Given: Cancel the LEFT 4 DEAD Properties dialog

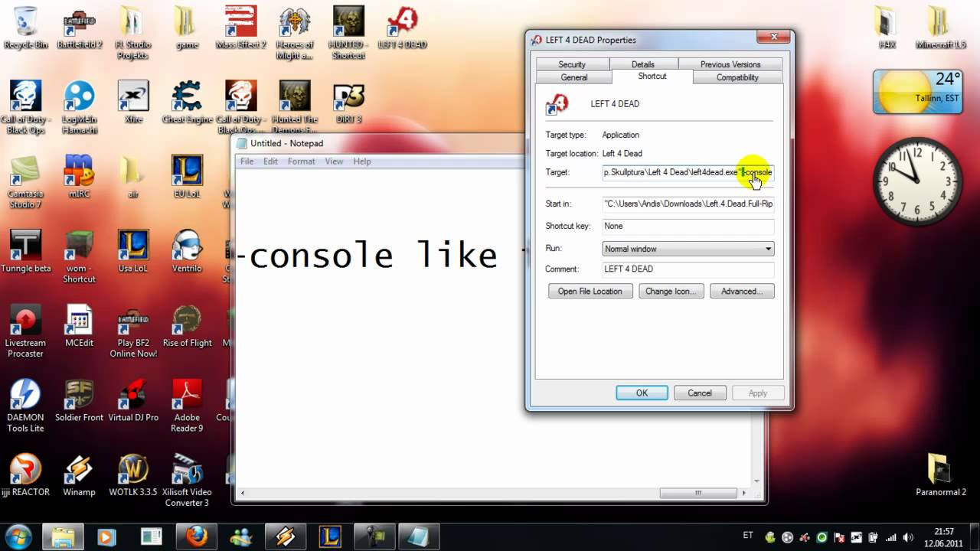Looking at the screenshot, I should [x=699, y=393].
